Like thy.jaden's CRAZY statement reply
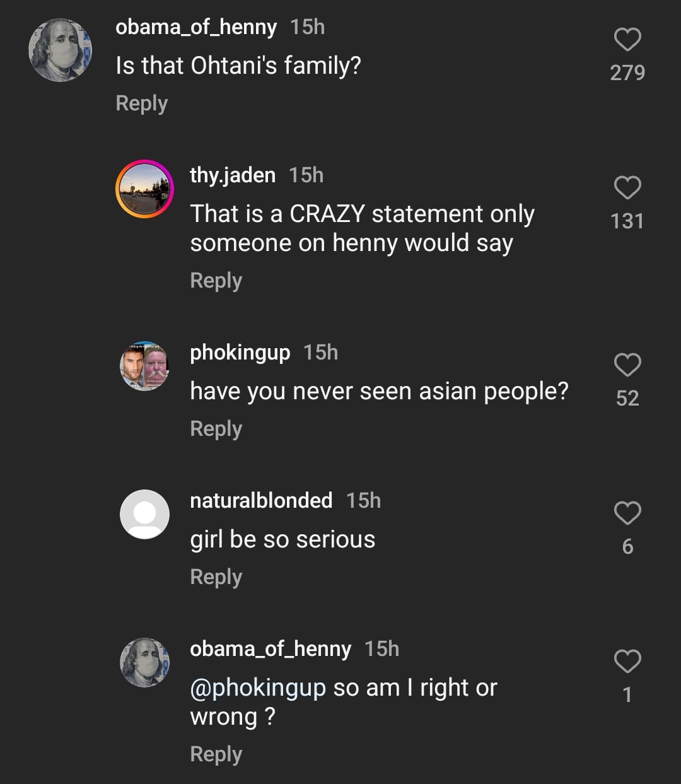 coord(627,188)
